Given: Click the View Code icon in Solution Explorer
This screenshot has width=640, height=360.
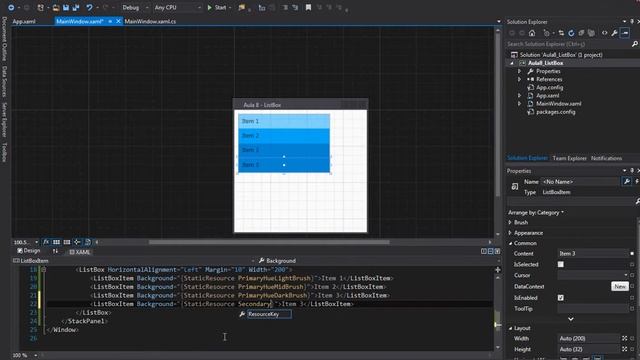Looking at the screenshot, I should [x=604, y=33].
